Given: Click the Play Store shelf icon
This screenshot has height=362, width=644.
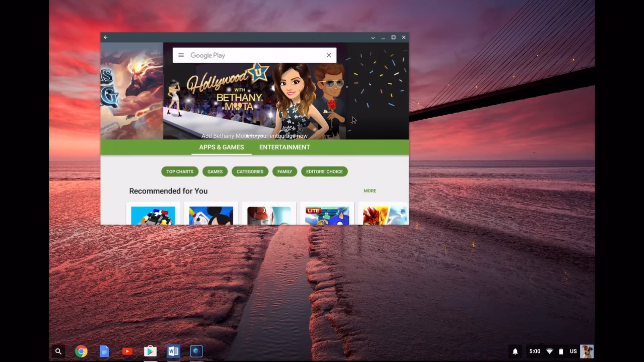Looking at the screenshot, I should pos(150,351).
